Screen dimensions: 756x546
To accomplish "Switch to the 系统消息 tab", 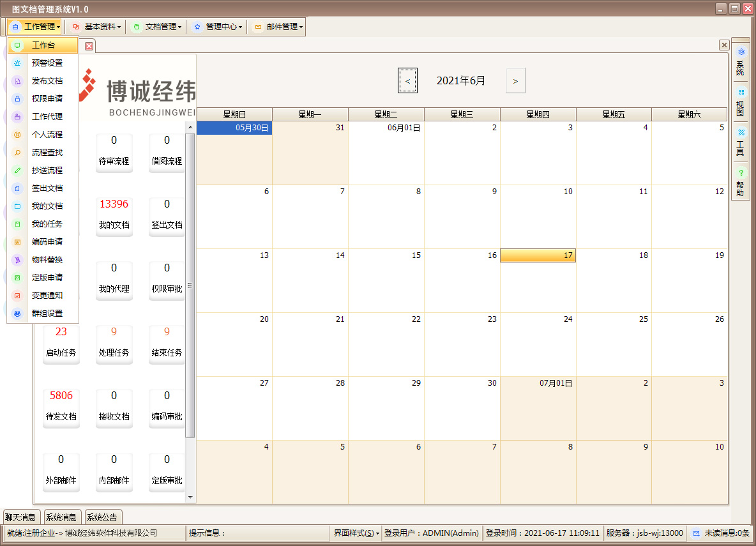I will tap(62, 517).
